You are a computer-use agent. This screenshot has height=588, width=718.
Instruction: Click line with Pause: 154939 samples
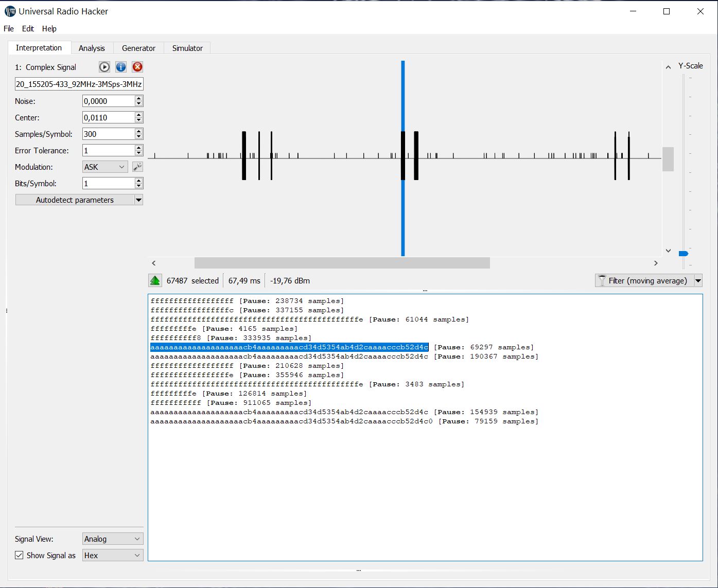pyautogui.click(x=344, y=412)
